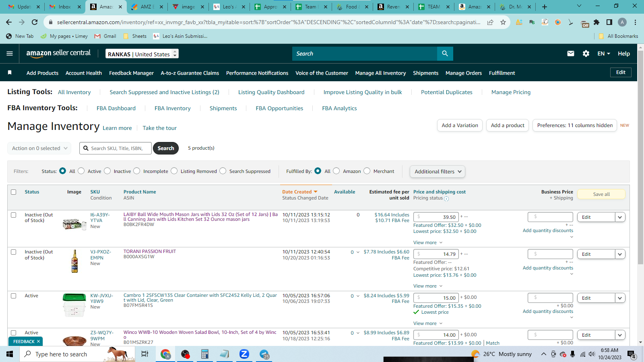Screen dimensions: 644x362
Task: Click the Amazon Seller Central logo
Action: pos(58,53)
